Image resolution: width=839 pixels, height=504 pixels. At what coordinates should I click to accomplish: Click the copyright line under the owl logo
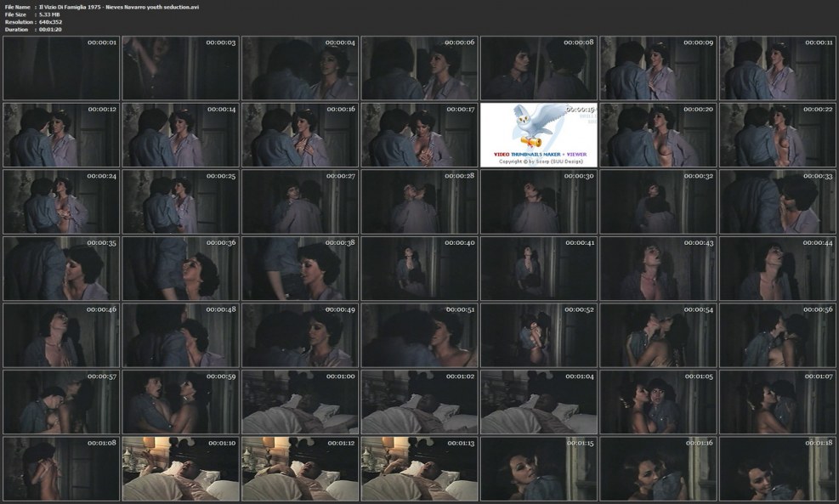(538, 161)
